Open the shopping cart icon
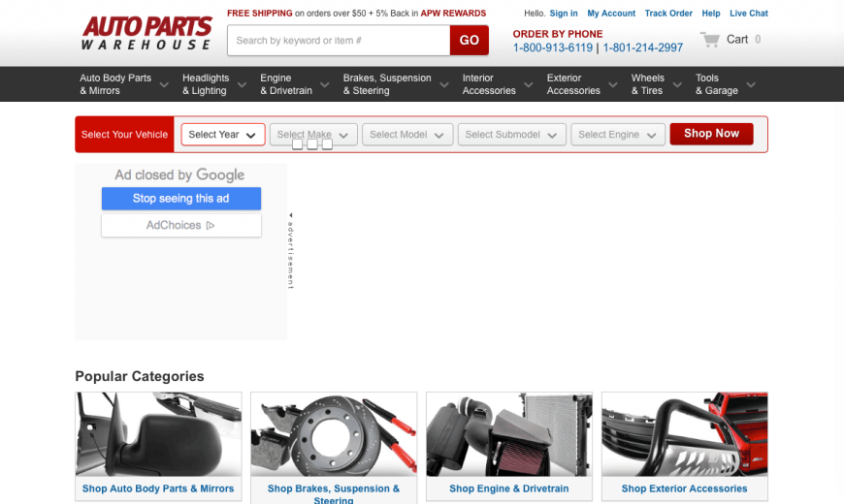The height and width of the screenshot is (504, 844). click(x=710, y=40)
